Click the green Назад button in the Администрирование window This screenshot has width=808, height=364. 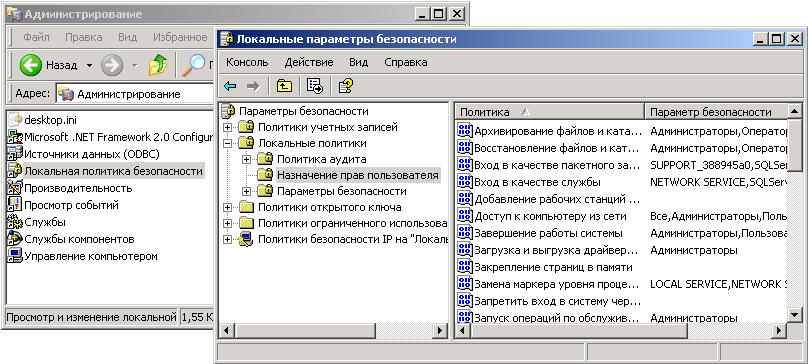pos(48,65)
